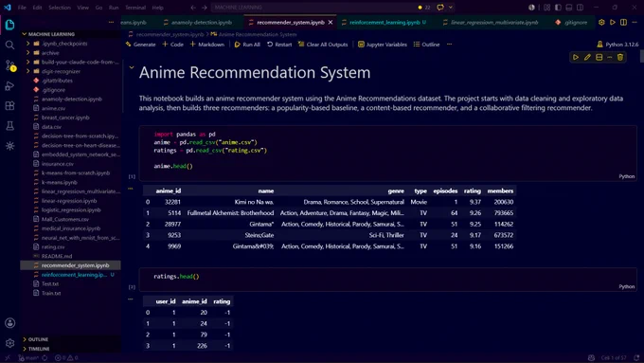Screen dimensions: 644x363
Task: Select the Python 3.12.6 kernel picker
Action: (617, 45)
